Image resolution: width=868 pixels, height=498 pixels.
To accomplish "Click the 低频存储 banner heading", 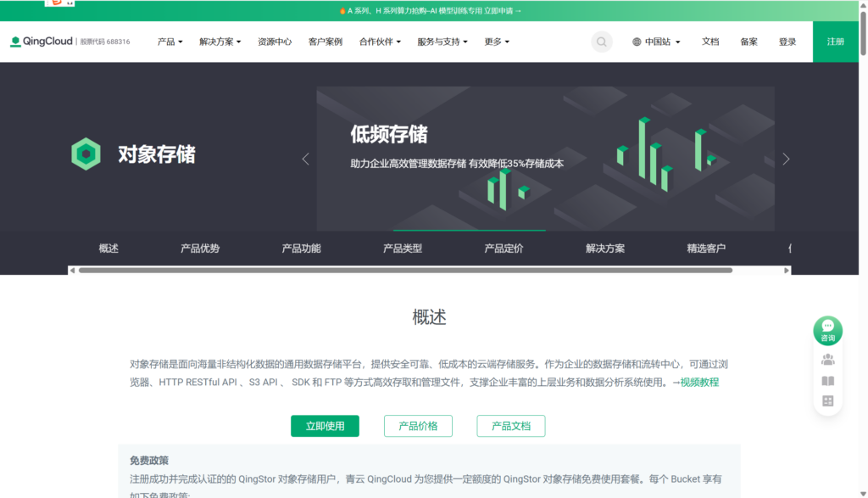I will click(388, 134).
